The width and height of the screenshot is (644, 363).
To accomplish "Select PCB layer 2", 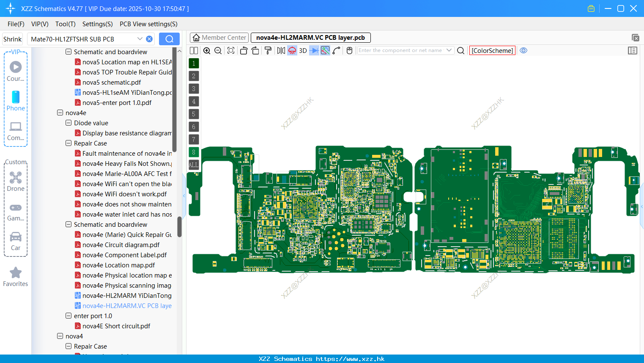I will pos(194,76).
